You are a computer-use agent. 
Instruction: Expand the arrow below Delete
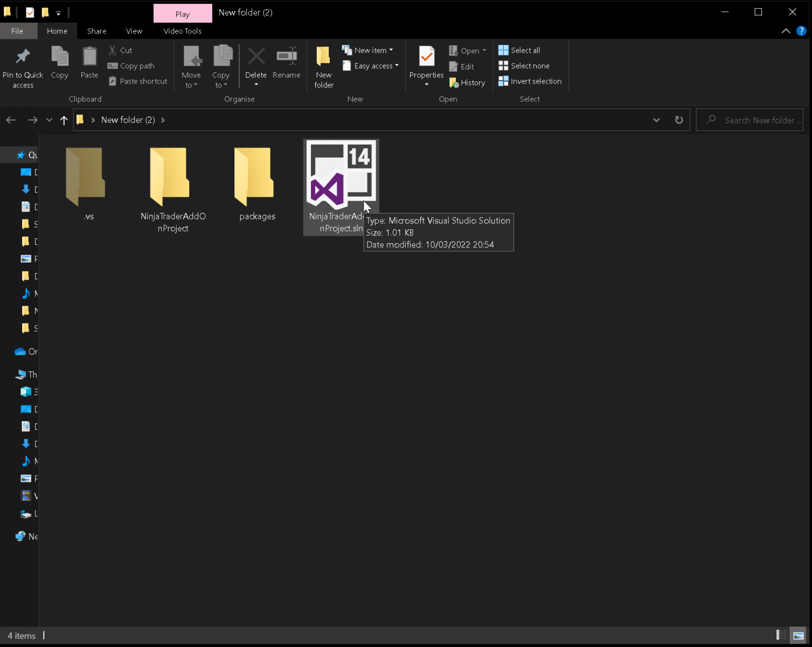coord(256,85)
